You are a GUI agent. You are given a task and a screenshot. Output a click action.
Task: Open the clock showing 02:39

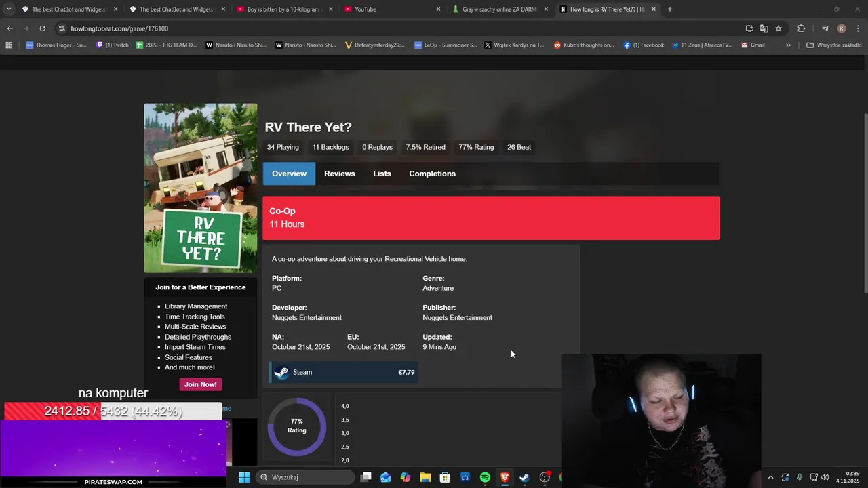point(848,477)
